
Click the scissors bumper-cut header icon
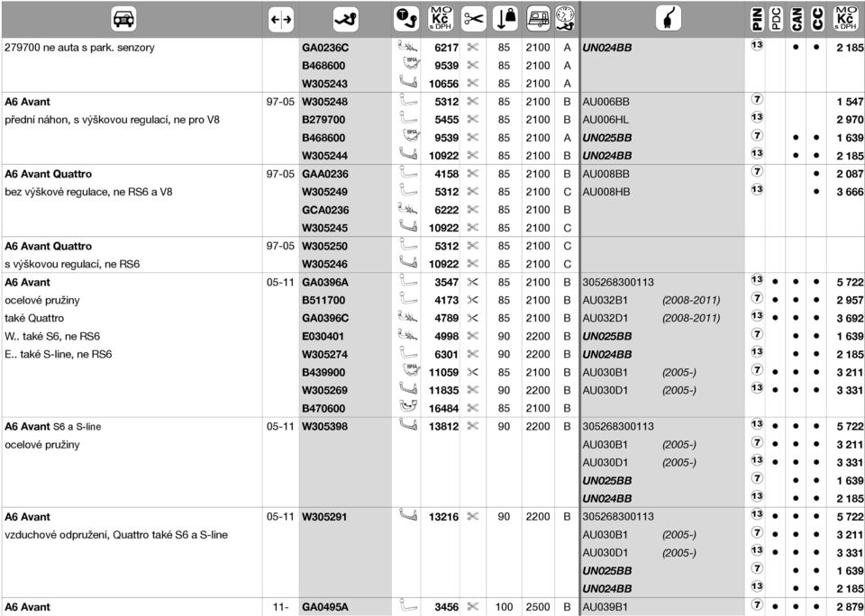coord(473,19)
